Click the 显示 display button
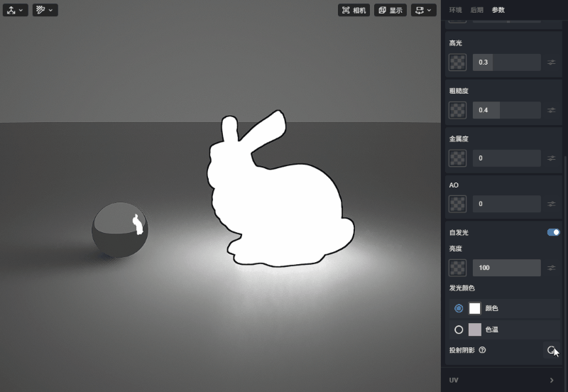The image size is (568, 392). coord(390,10)
